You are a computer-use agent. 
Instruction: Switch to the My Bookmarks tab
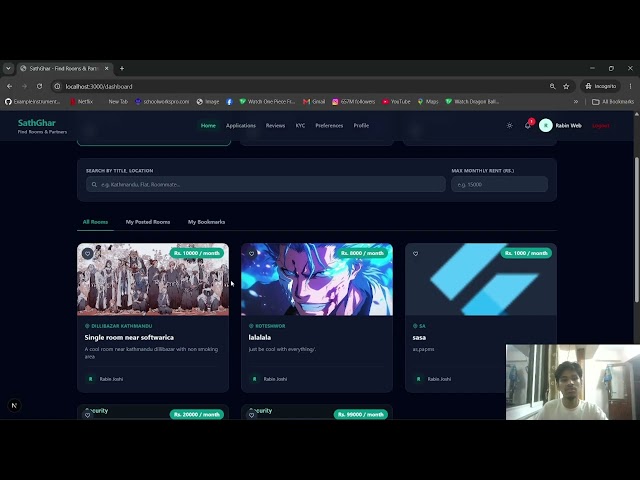(206, 222)
